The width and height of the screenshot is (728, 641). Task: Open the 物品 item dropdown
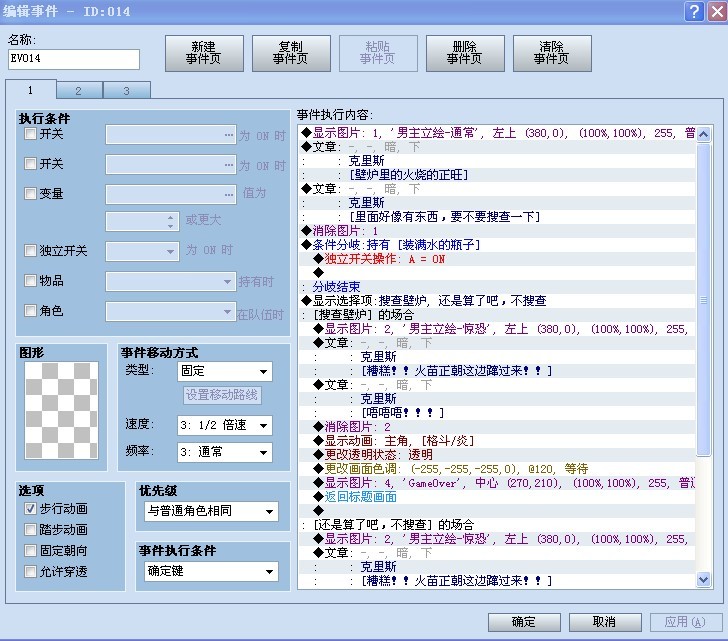click(x=170, y=281)
